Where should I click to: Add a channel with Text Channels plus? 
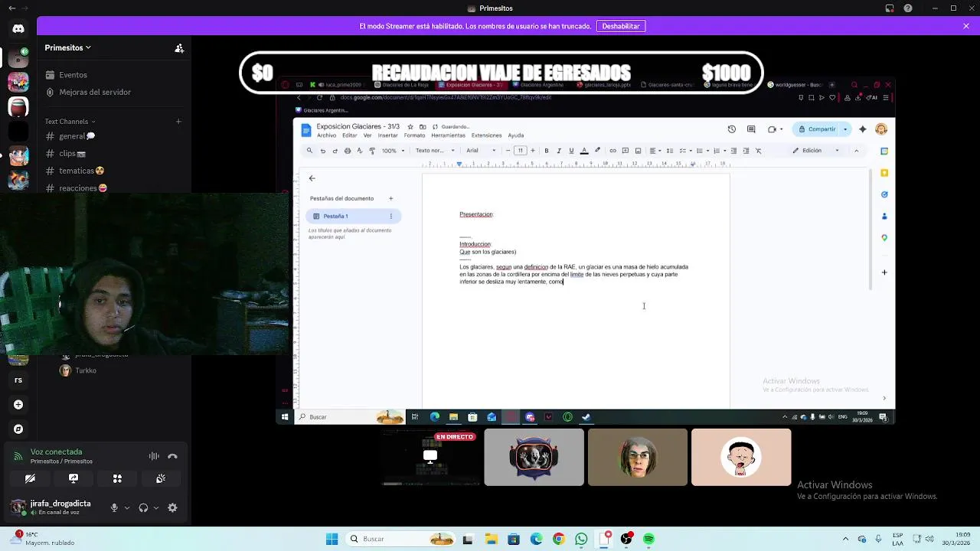coord(178,121)
